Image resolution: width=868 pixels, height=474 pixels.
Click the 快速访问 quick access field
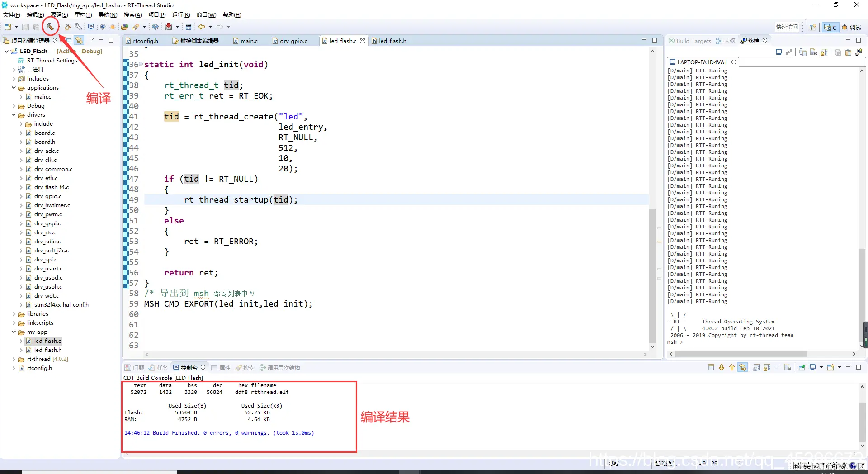click(787, 27)
